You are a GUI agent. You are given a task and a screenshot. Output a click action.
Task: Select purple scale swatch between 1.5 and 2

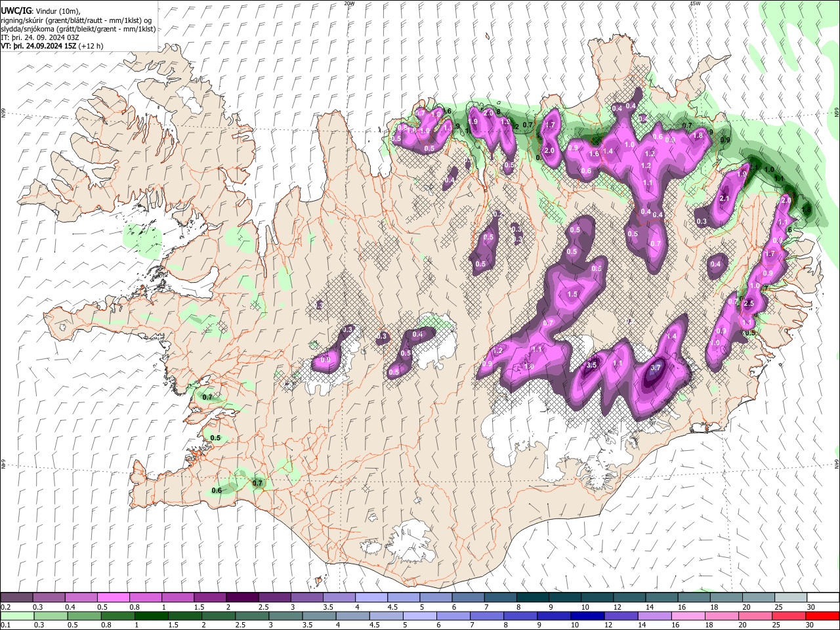[x=210, y=597]
